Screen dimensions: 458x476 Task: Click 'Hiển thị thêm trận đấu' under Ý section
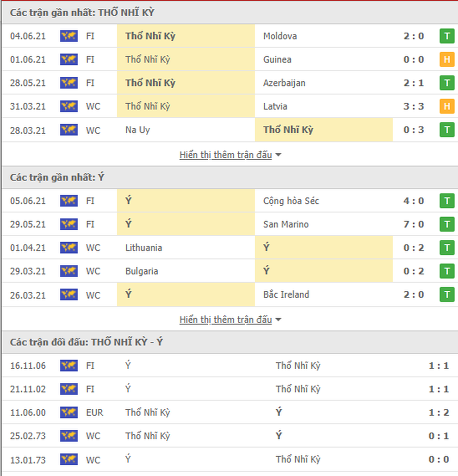click(225, 319)
